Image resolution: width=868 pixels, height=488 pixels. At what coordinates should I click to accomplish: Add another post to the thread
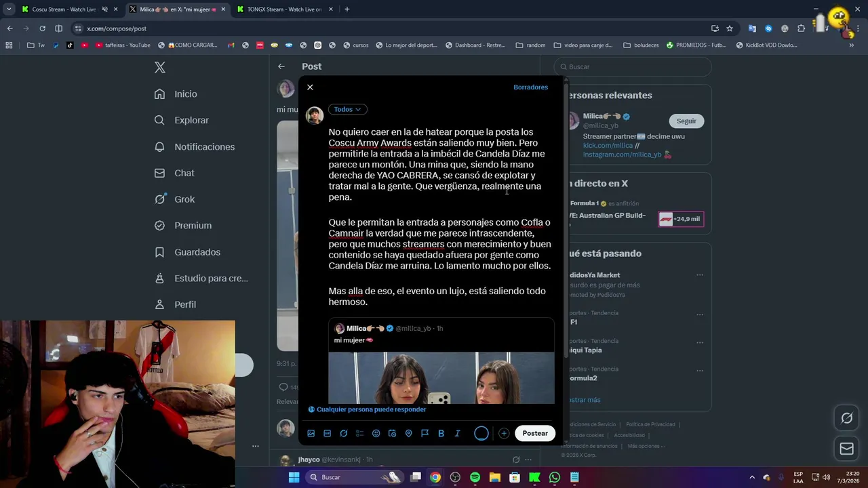tap(504, 433)
